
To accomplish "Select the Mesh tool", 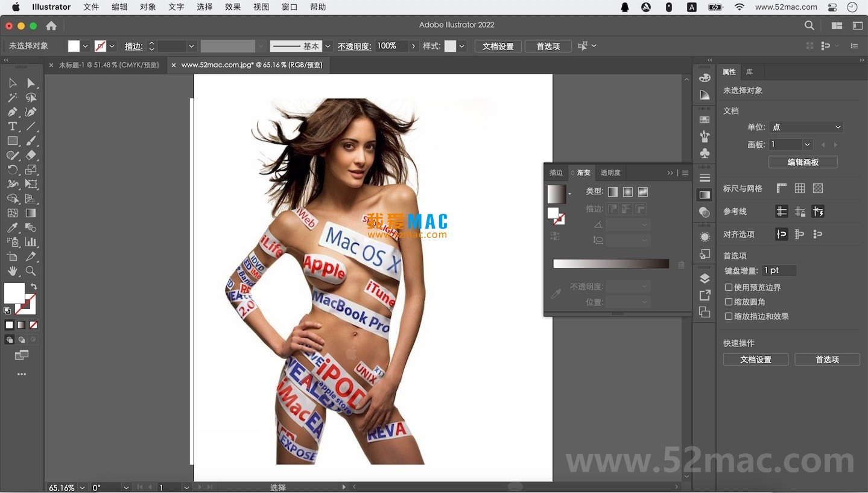I will 12,213.
